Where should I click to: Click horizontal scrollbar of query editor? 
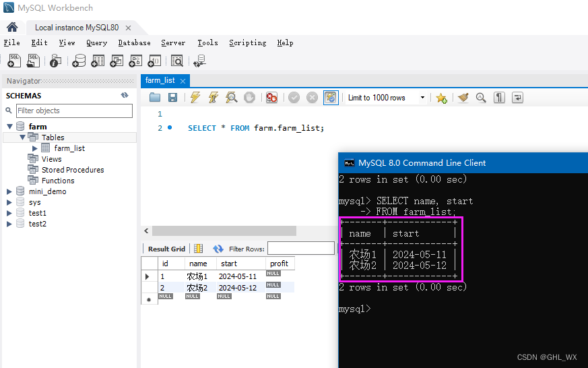224,231
